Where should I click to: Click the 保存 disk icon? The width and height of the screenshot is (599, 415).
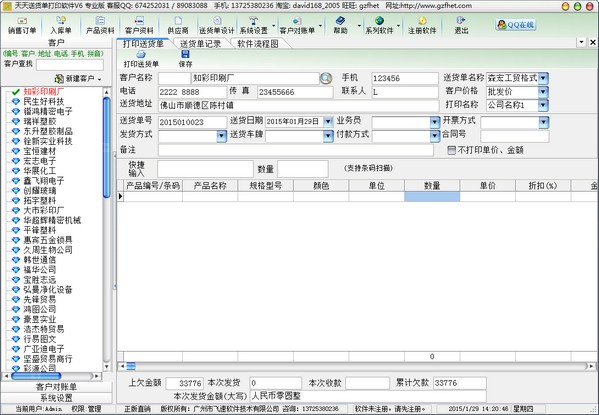pyautogui.click(x=185, y=54)
